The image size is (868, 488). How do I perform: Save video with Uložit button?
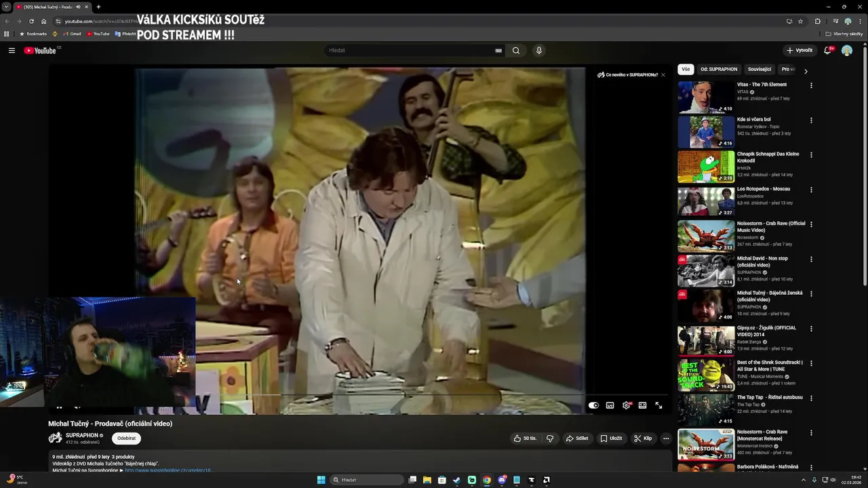(611, 439)
